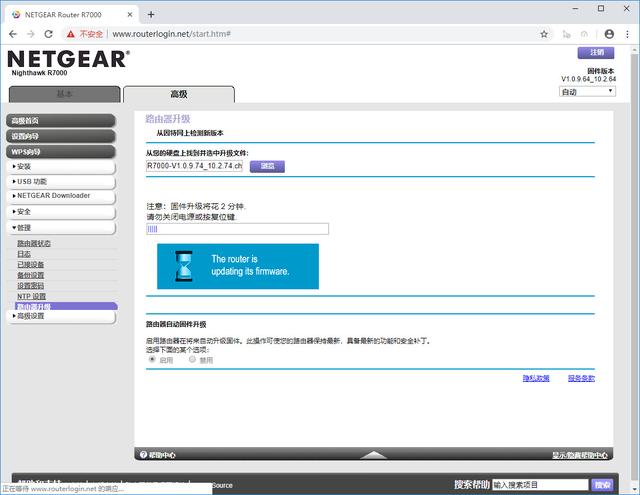Click the browser address bar URL
This screenshot has width=640, height=495.
[171, 34]
